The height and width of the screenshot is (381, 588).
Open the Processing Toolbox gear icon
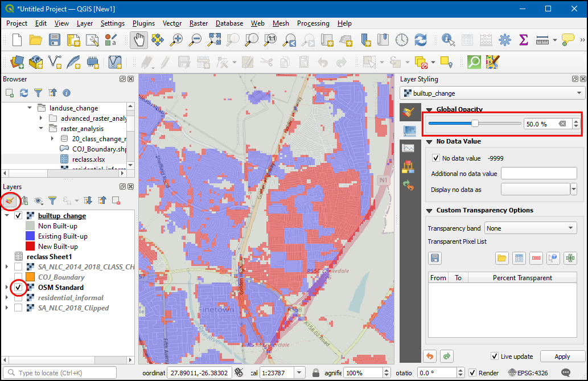click(504, 40)
